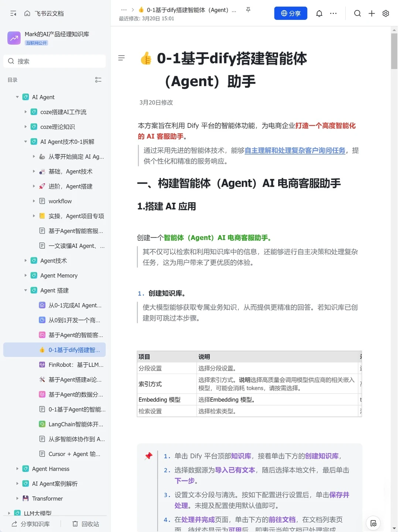Click the red pushpin callout icon
Viewport: 399px width, 532px height.
pyautogui.click(x=149, y=456)
